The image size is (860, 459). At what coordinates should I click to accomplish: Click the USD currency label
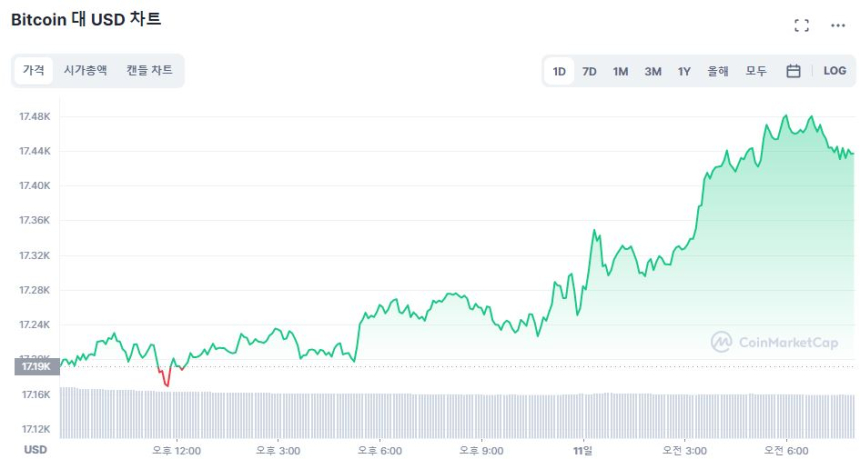(36, 450)
